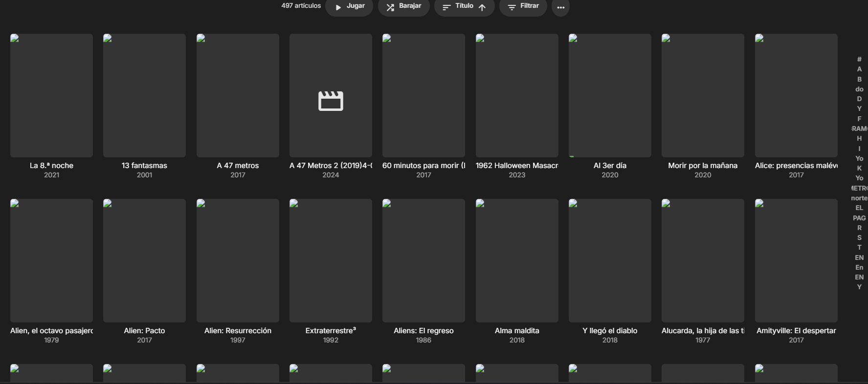Jump to letter S in alphabet index
Image resolution: width=868 pixels, height=384 pixels.
859,237
